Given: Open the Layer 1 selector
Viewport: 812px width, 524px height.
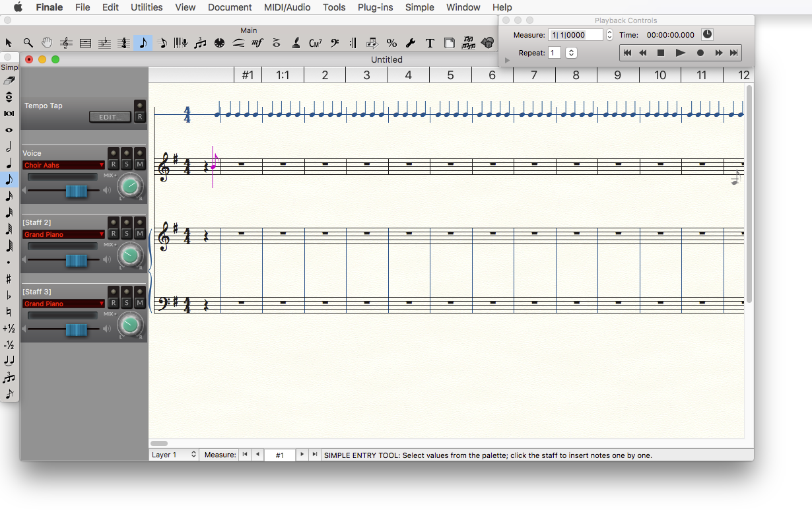Looking at the screenshot, I should point(174,455).
